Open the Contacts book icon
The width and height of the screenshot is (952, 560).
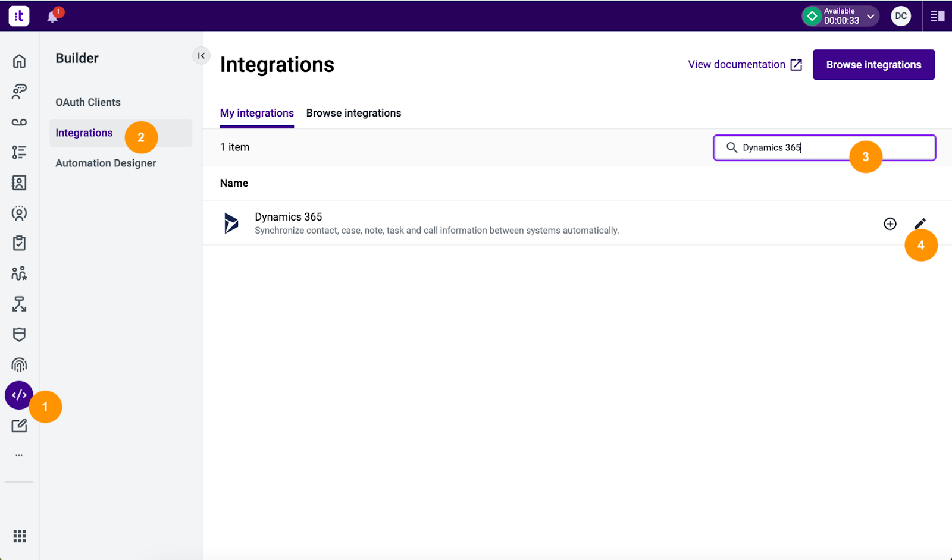pyautogui.click(x=19, y=183)
